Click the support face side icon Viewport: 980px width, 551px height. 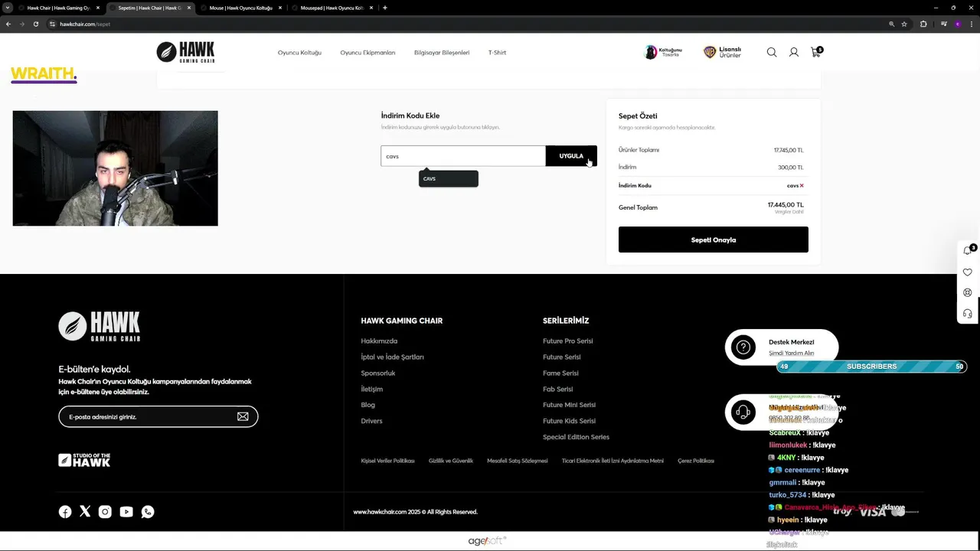[x=968, y=292]
